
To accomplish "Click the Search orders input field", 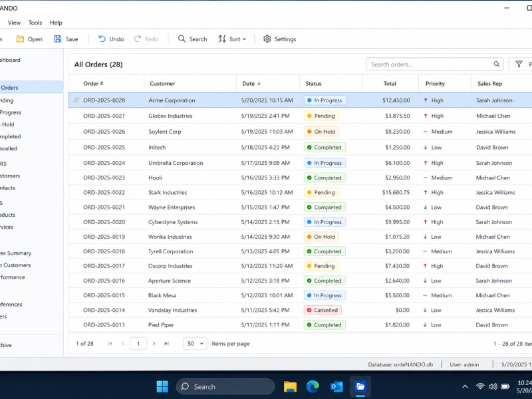I will coord(435,64).
